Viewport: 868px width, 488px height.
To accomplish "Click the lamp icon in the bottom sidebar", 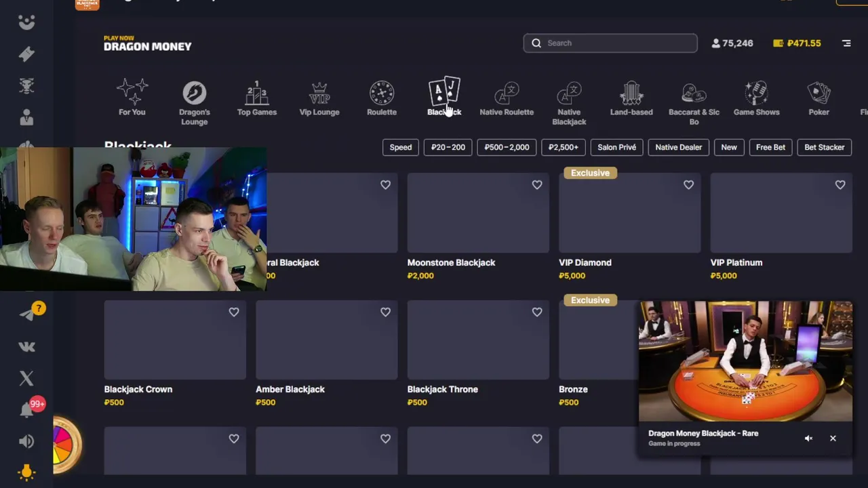I will point(26,472).
